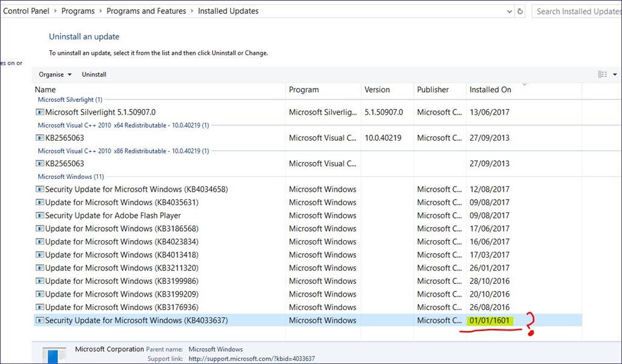Collapse the Microsoft Windows (11) group
Screen dimensions: 622x364
tap(70, 177)
